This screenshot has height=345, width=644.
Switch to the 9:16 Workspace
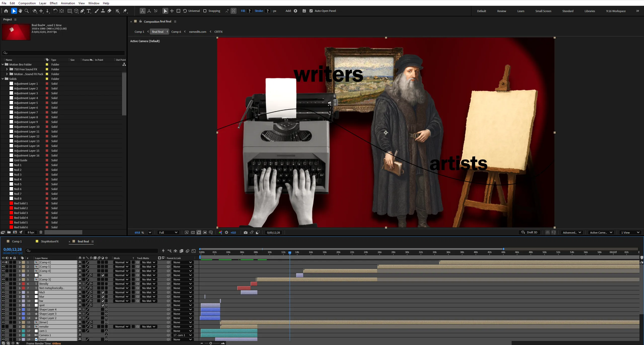(616, 11)
